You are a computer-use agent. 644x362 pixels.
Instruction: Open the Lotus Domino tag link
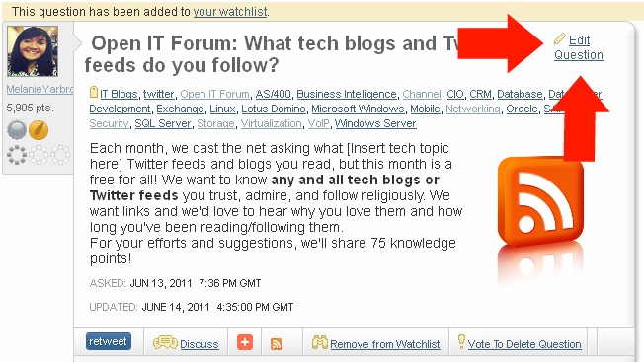[x=274, y=109]
